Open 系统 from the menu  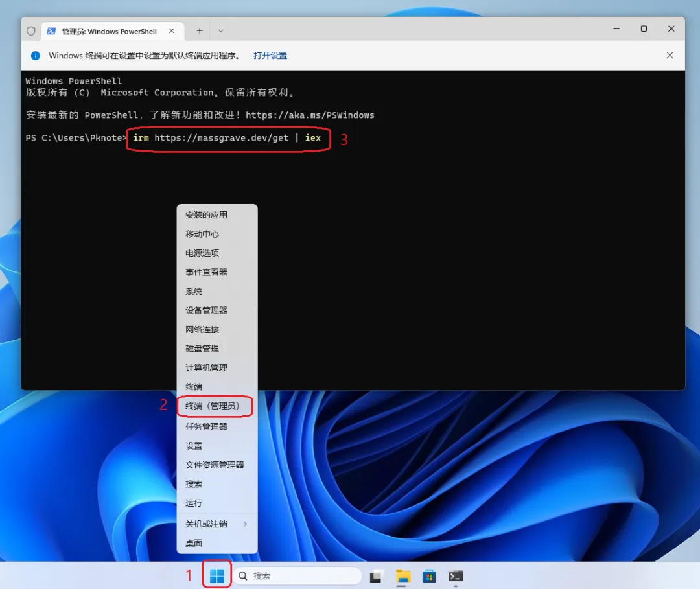click(x=217, y=292)
